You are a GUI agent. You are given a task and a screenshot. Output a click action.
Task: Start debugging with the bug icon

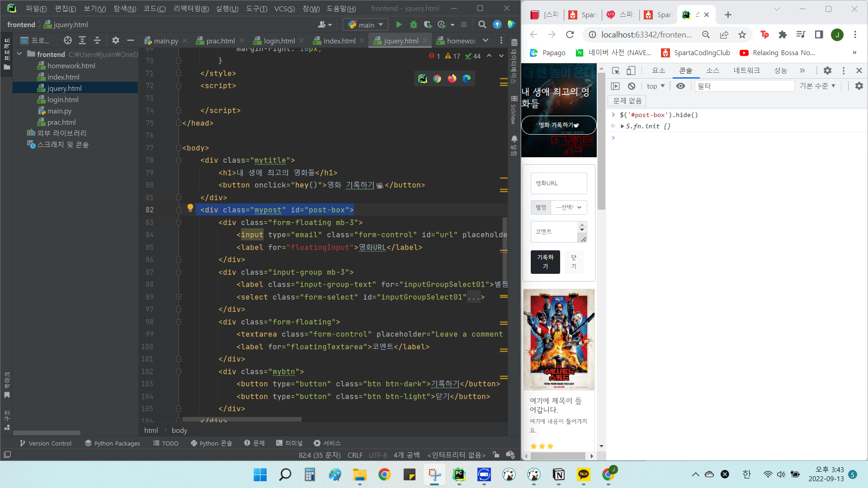click(x=413, y=25)
